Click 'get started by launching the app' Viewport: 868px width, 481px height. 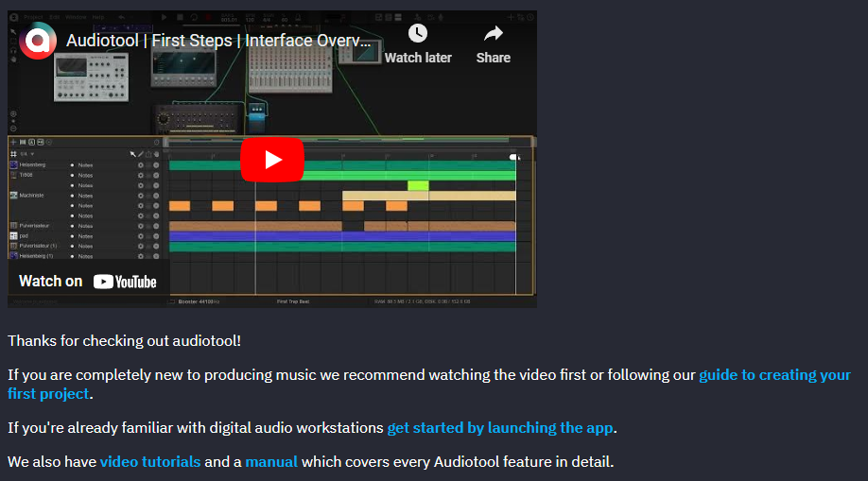[x=500, y=428]
